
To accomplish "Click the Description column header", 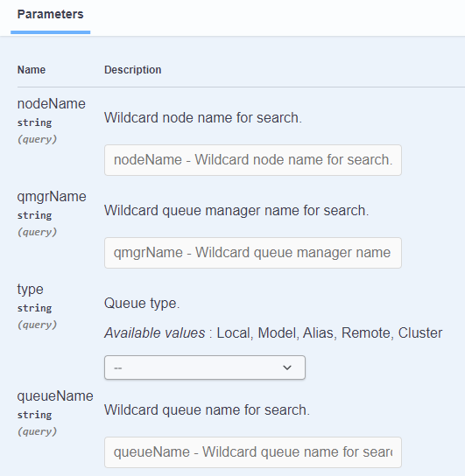I will coord(133,70).
